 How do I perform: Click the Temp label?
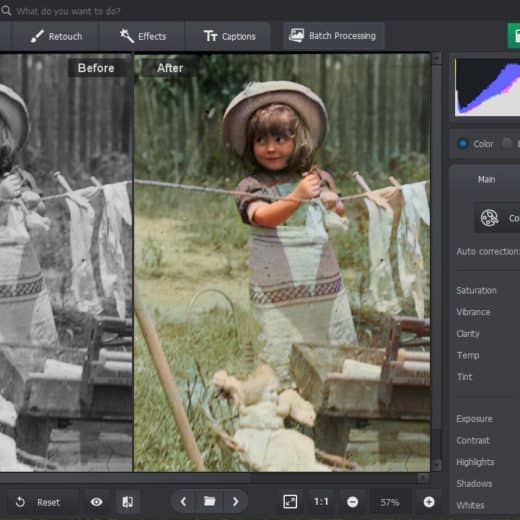tap(468, 355)
